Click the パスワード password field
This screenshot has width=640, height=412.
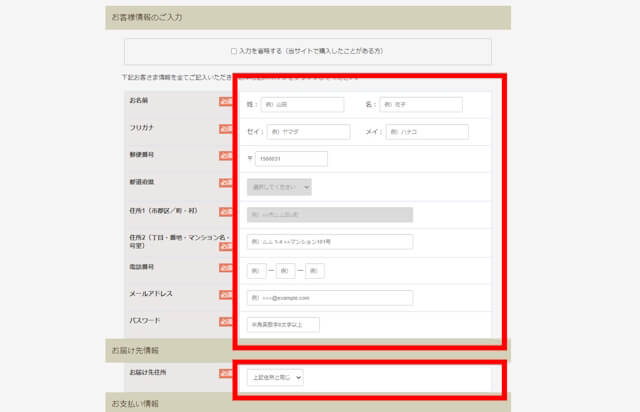pos(283,324)
